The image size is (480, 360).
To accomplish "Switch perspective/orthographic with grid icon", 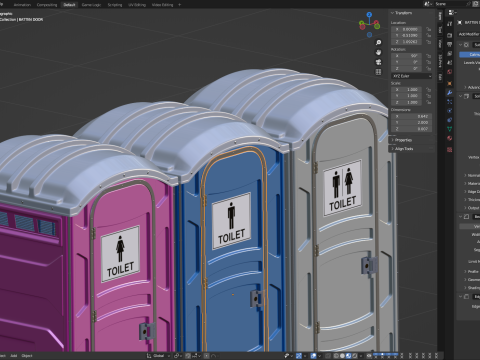I will [x=378, y=72].
